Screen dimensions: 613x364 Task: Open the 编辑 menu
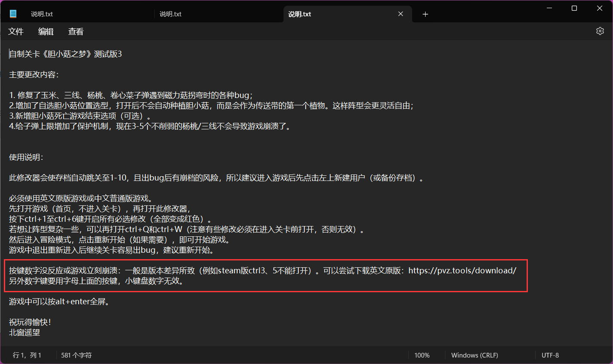coord(46,31)
